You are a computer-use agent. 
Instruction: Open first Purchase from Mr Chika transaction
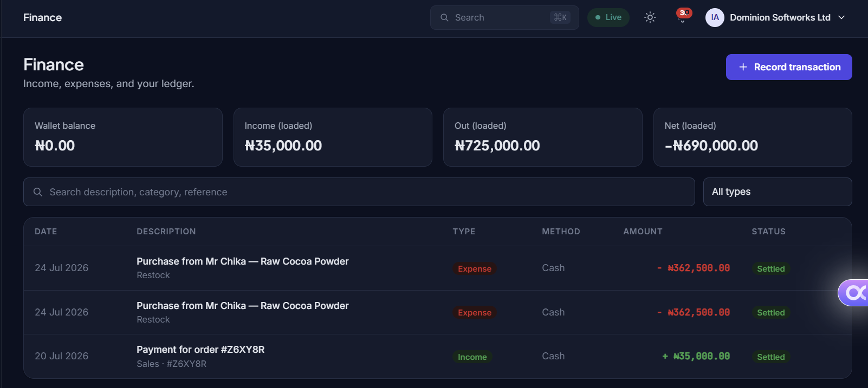point(438,268)
